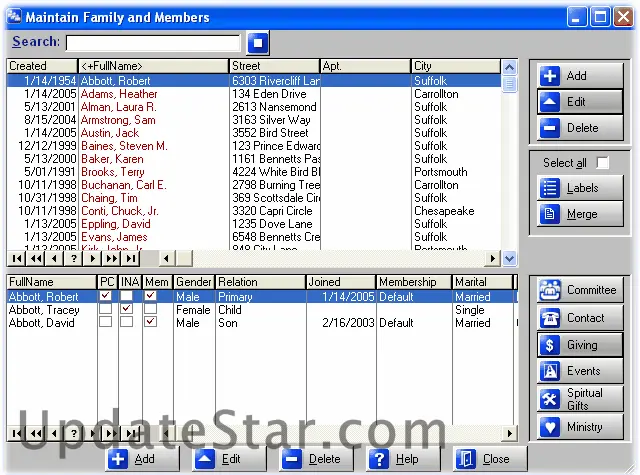Image resolution: width=640 pixels, height=475 pixels.
Task: Click family list scroll up arrow
Action: pyautogui.click(x=509, y=67)
